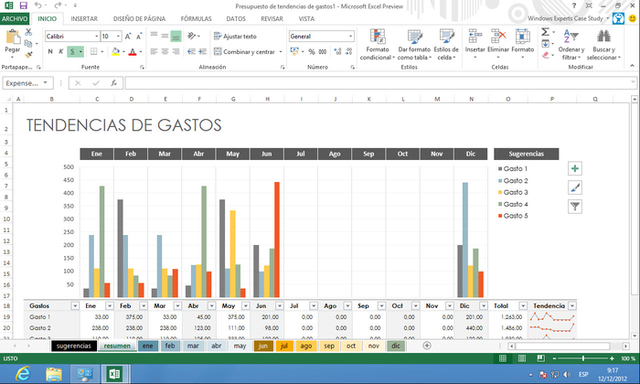Add a new sheet with plus button
Viewport: 640px width, 384px height.
427,346
